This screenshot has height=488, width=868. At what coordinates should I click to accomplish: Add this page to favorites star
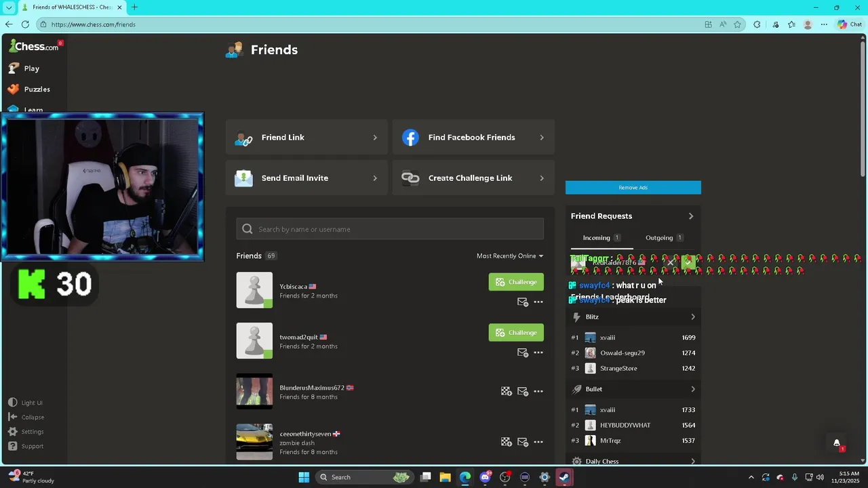[x=737, y=24]
